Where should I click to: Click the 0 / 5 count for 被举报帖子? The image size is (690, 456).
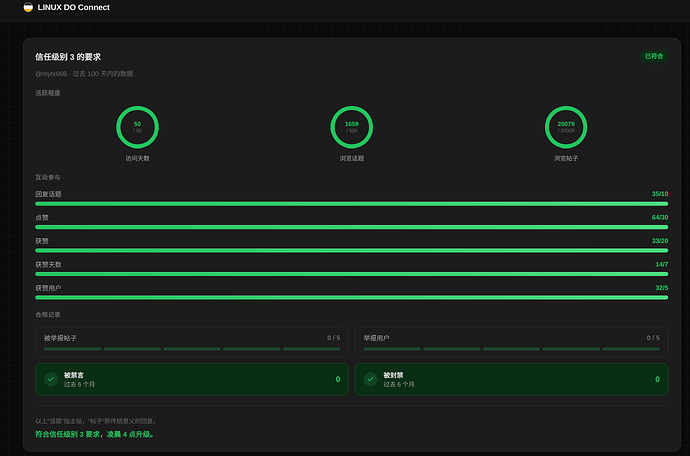coord(334,338)
